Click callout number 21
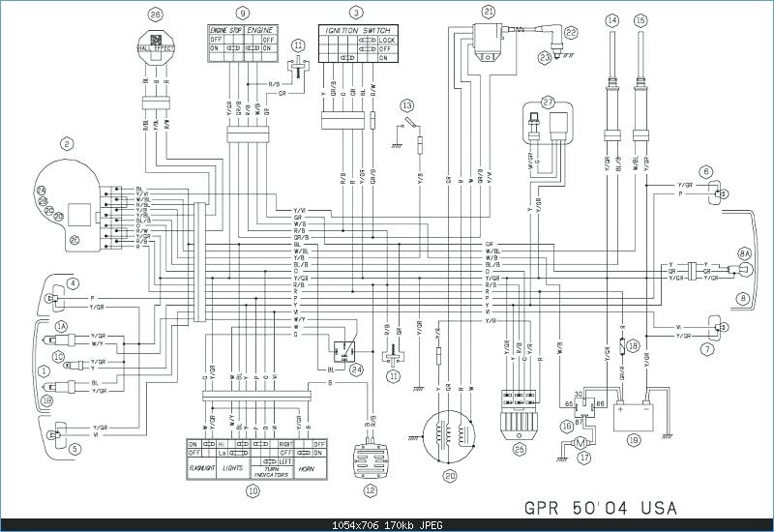Image resolution: width=774 pixels, height=532 pixels. [x=489, y=12]
